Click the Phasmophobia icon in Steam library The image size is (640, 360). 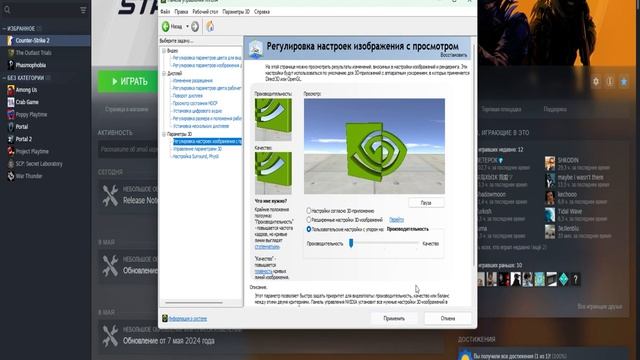11,65
